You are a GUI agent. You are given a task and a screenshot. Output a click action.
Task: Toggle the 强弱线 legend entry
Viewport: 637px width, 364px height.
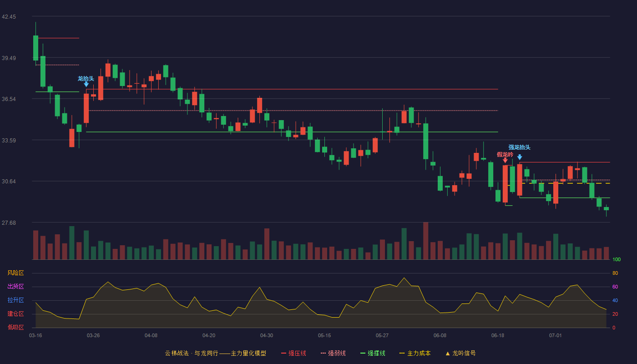(333, 353)
